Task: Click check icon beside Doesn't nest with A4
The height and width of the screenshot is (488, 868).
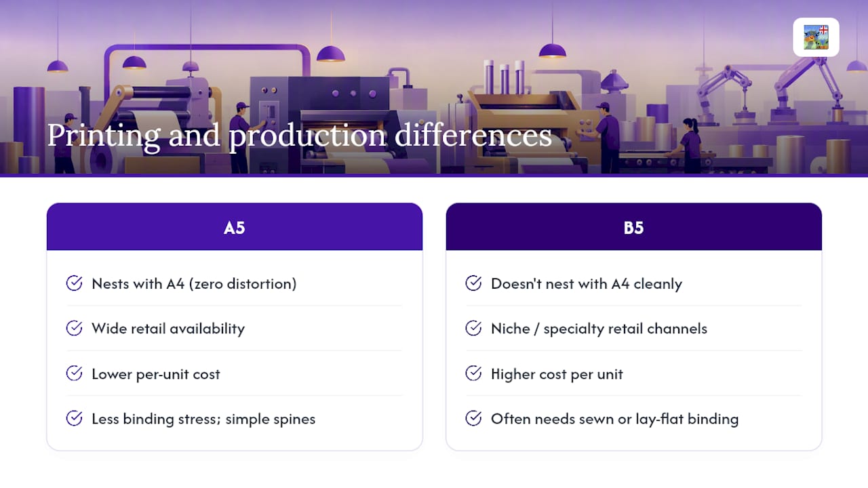Action: click(x=474, y=283)
